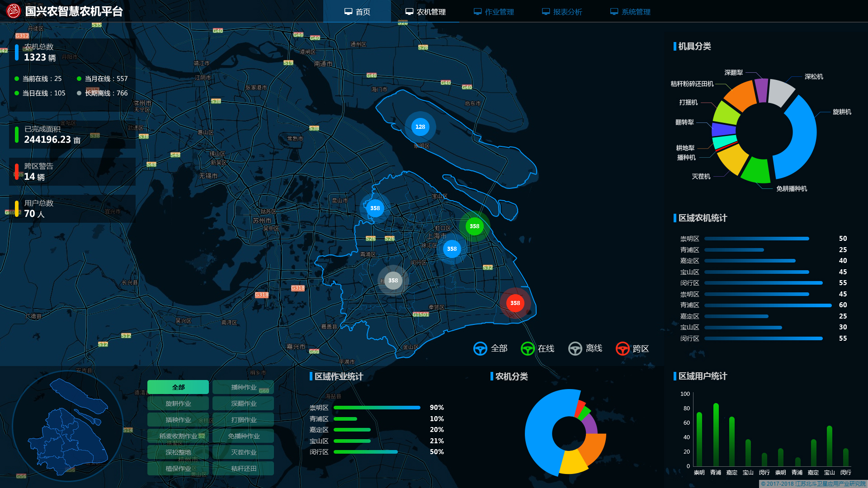Select the red steering wheel 跨区 filter
Screen dimensions: 868x488
coord(623,349)
